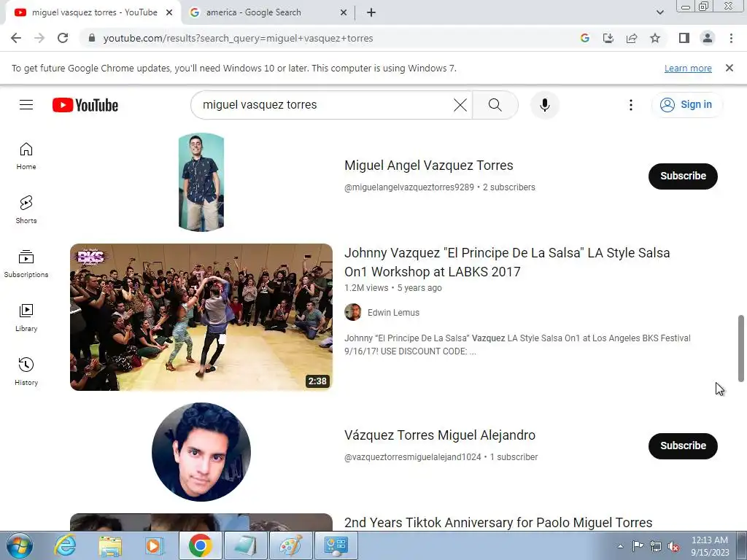The width and height of the screenshot is (747, 560).
Task: Subscribe to Miguel Angel Vazquez Torres
Action: (683, 176)
